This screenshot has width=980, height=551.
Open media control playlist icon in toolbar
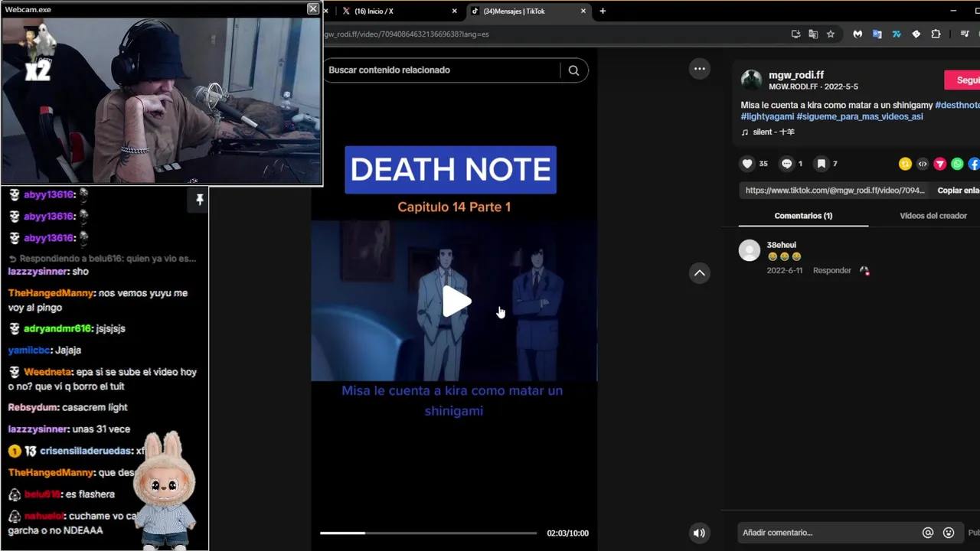965,34
